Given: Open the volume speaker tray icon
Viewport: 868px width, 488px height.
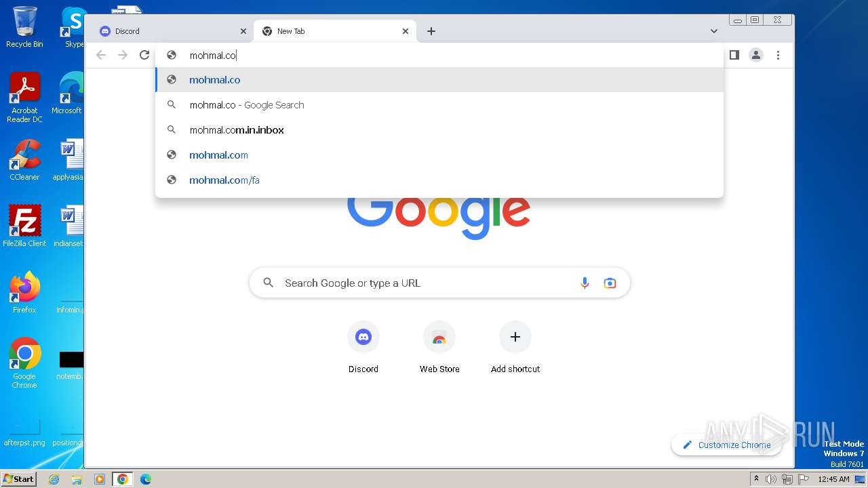Looking at the screenshot, I should [x=771, y=479].
